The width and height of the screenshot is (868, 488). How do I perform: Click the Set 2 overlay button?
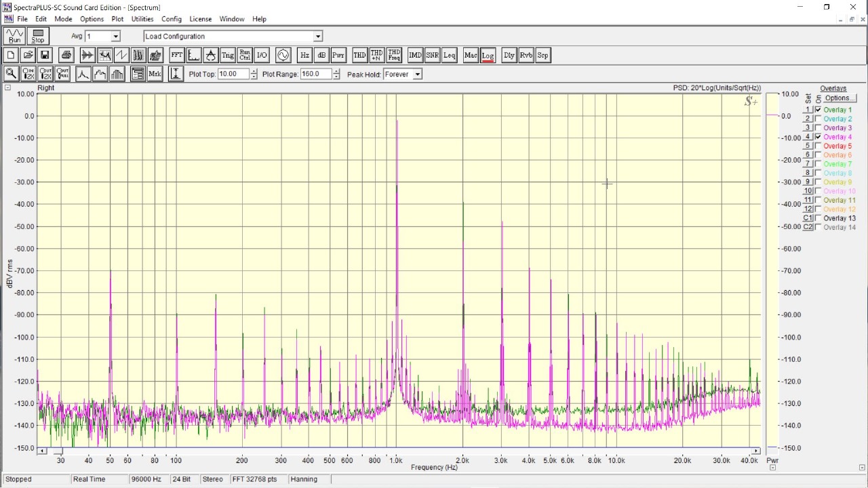click(808, 119)
